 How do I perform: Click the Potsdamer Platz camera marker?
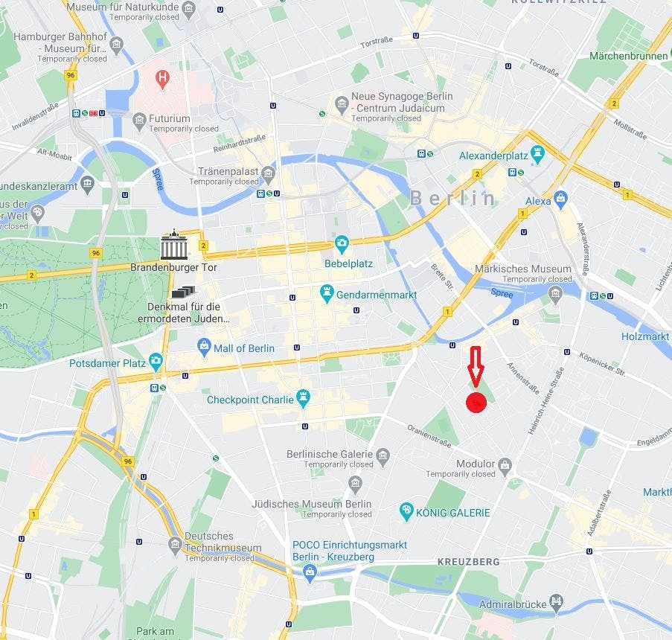pyautogui.click(x=156, y=362)
